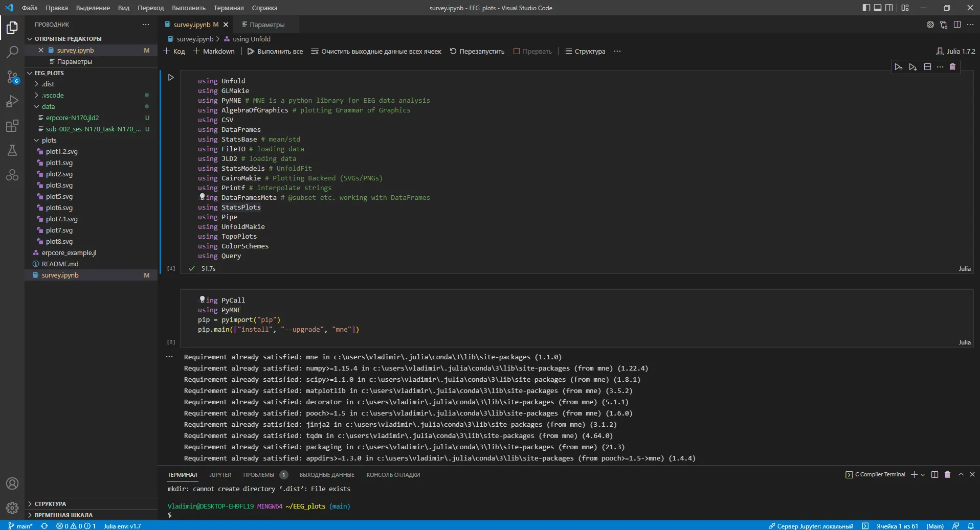
Task: Close survey.ipynb in Open Editors list
Action: coord(41,50)
